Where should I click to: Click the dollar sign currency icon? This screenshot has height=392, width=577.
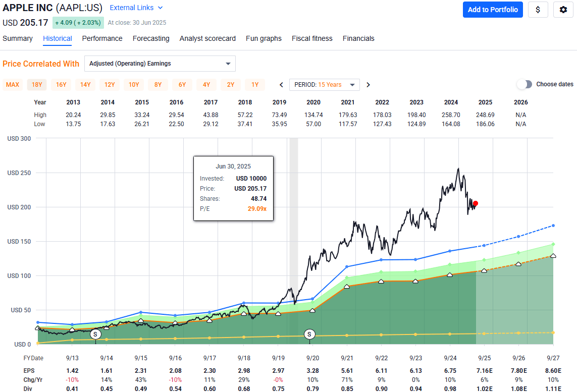point(538,10)
